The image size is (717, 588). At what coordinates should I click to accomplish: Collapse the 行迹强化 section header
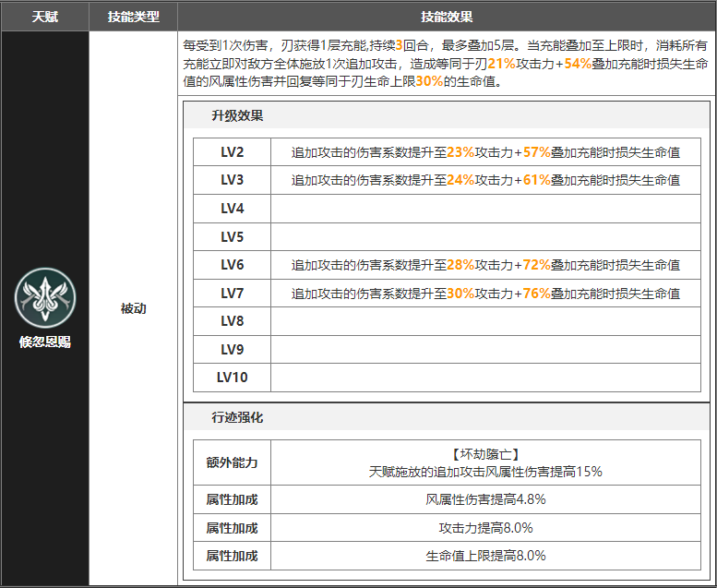237,417
